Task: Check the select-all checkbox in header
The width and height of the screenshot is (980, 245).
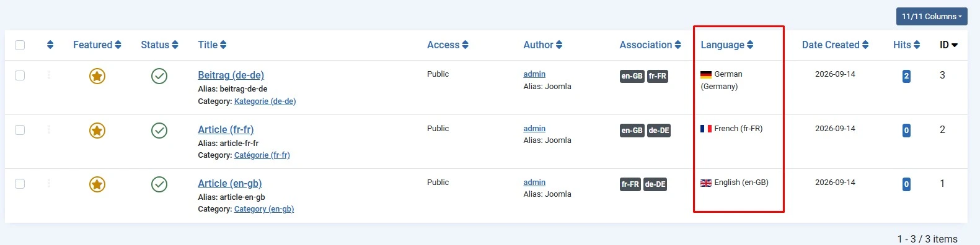Action: 20,45
